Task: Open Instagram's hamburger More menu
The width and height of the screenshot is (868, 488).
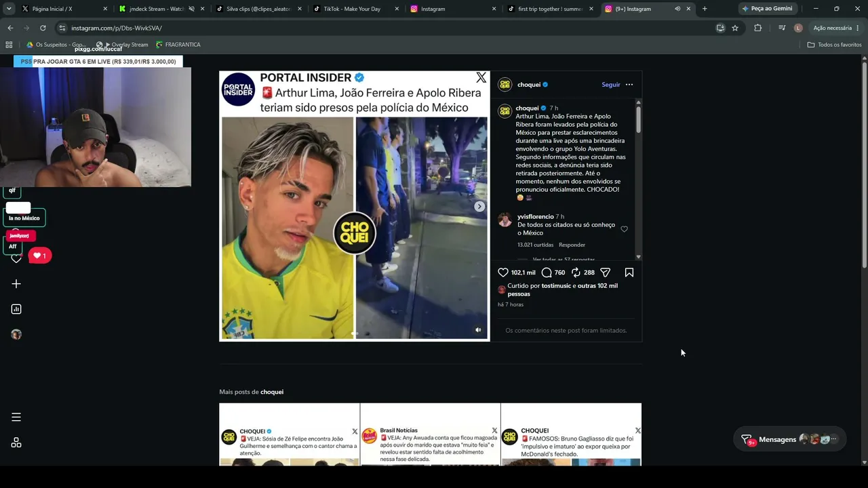Action: (16, 418)
